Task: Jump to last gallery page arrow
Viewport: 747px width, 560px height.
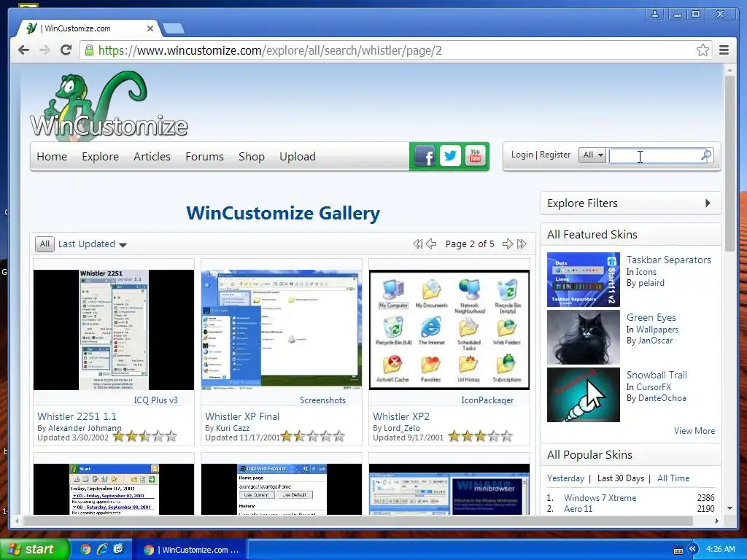Action: click(522, 244)
